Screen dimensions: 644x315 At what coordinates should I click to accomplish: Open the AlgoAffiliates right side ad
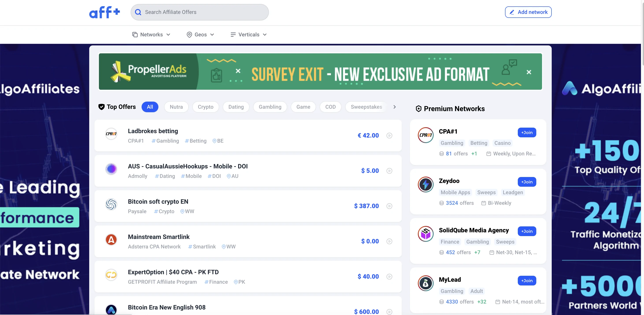point(596,179)
